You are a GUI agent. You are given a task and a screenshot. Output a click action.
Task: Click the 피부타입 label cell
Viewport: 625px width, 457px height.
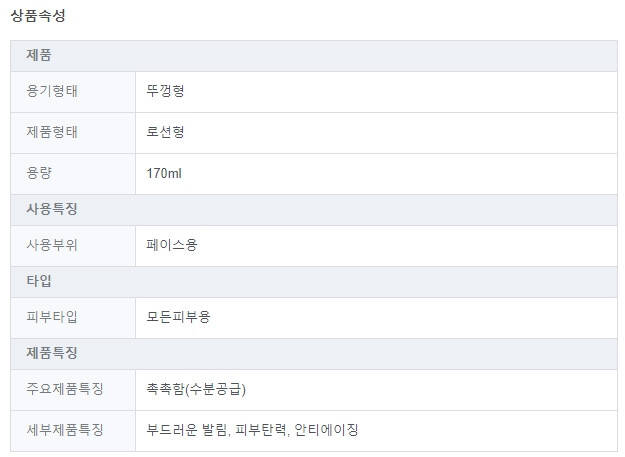pos(52,317)
